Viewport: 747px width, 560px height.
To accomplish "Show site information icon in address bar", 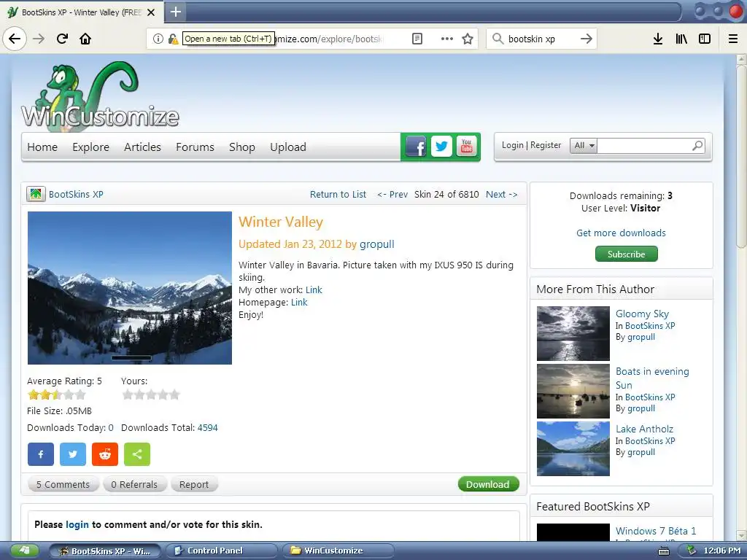I will pyautogui.click(x=158, y=39).
